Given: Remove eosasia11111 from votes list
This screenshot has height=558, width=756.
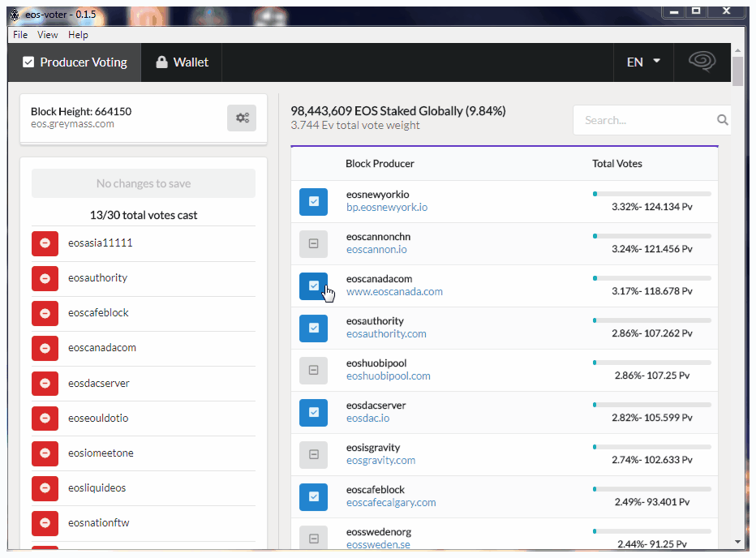Looking at the screenshot, I should click(x=45, y=243).
